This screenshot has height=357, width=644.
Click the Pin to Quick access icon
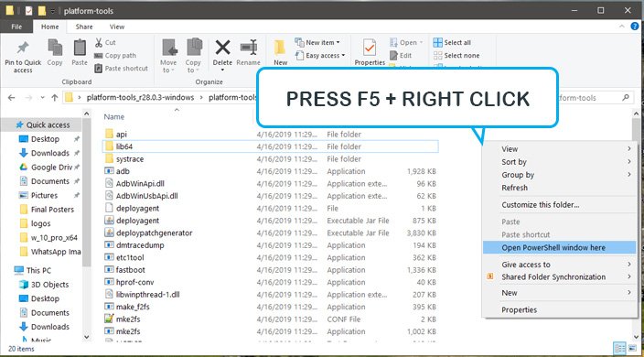click(x=23, y=49)
